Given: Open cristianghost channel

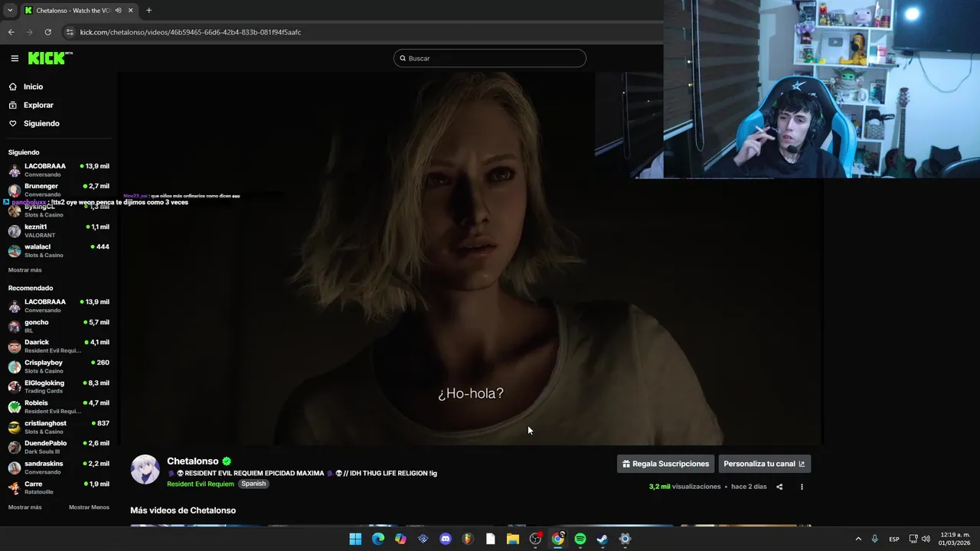Looking at the screenshot, I should (58, 427).
